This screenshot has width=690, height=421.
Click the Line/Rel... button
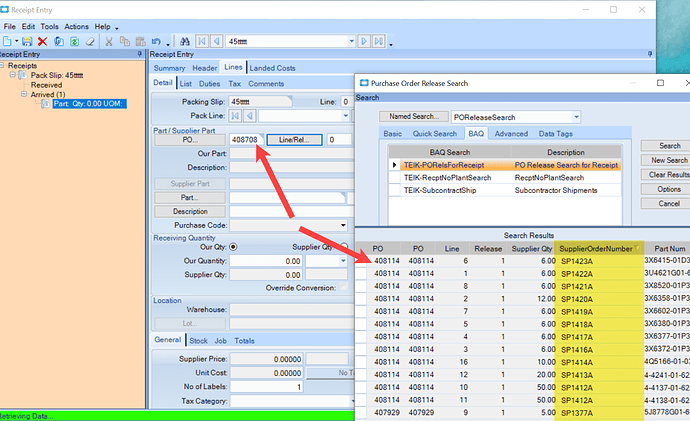(294, 140)
